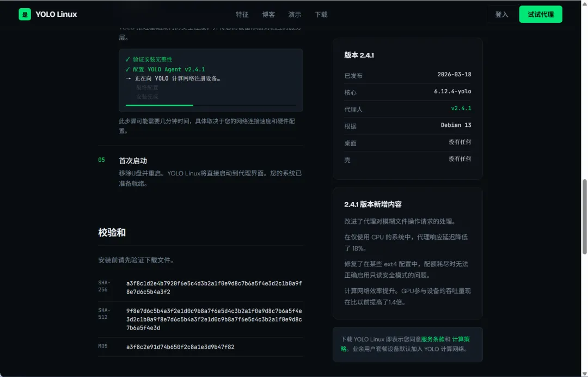Click the 壳 row label
Viewport: 588px width, 377px height.
(x=347, y=160)
